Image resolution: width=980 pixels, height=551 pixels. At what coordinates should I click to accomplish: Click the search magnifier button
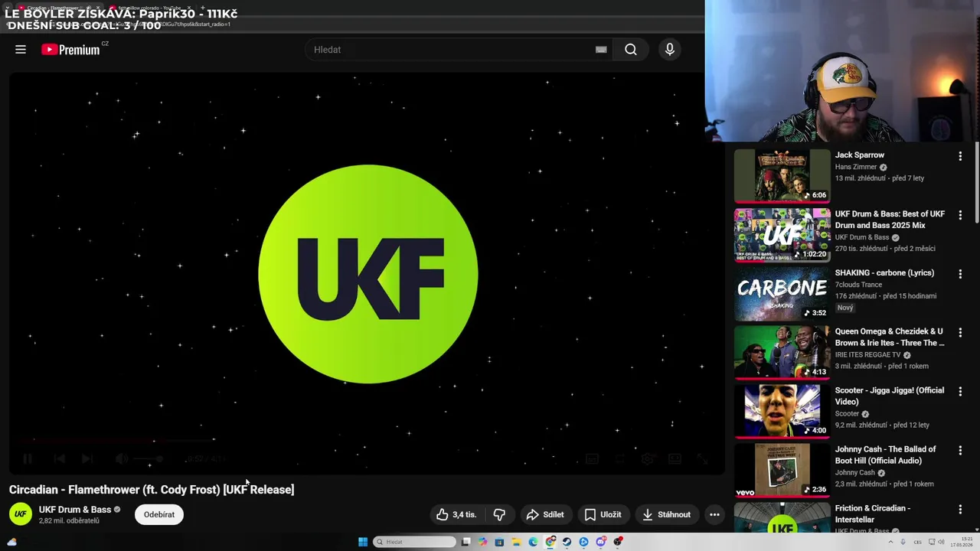(x=631, y=50)
